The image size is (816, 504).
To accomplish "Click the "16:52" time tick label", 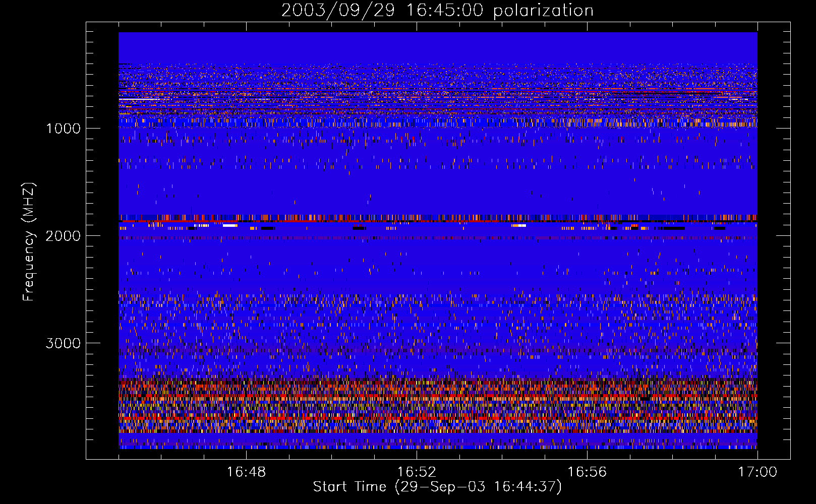I will [x=417, y=472].
